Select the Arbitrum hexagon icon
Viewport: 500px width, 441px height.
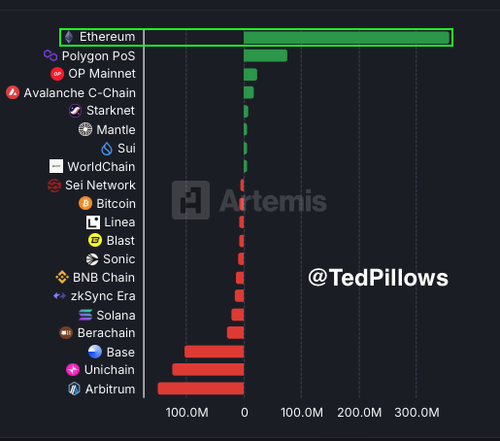[x=74, y=389]
